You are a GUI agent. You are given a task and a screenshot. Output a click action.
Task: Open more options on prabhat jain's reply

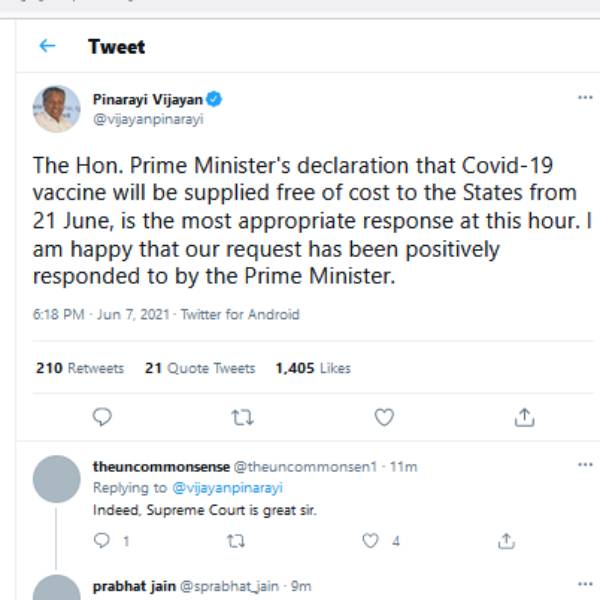(x=585, y=585)
